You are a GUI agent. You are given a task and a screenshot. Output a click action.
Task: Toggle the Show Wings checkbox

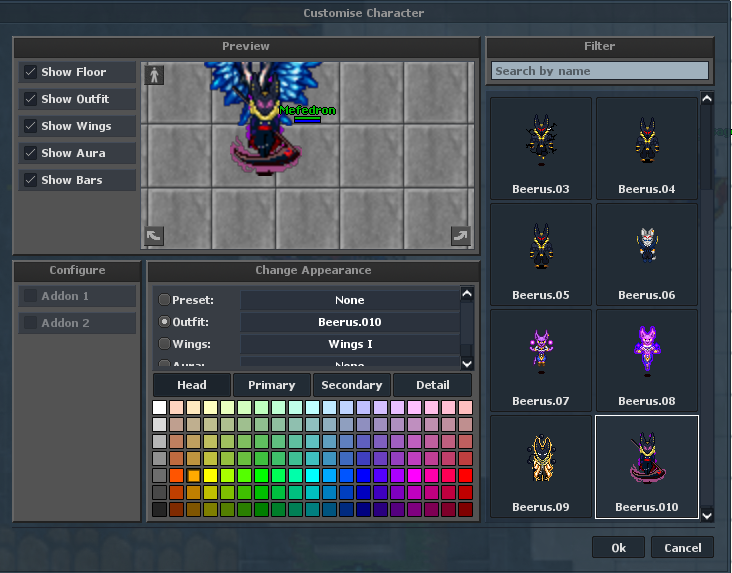coord(31,126)
